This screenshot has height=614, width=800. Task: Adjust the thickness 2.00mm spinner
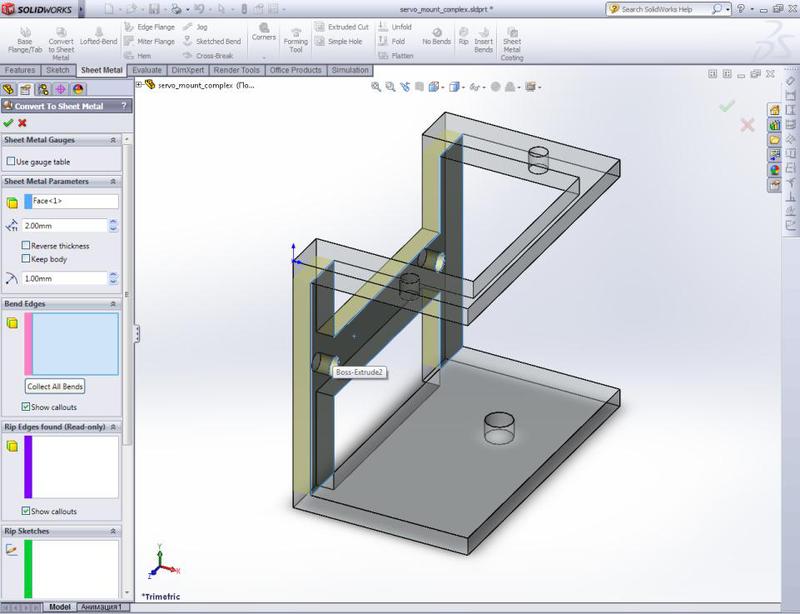click(x=113, y=225)
